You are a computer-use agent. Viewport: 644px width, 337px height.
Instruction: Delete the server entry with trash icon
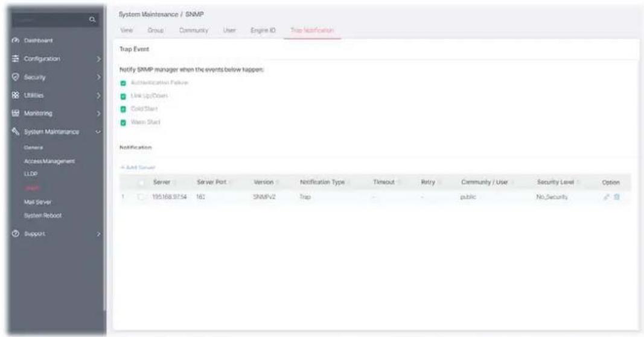click(616, 197)
